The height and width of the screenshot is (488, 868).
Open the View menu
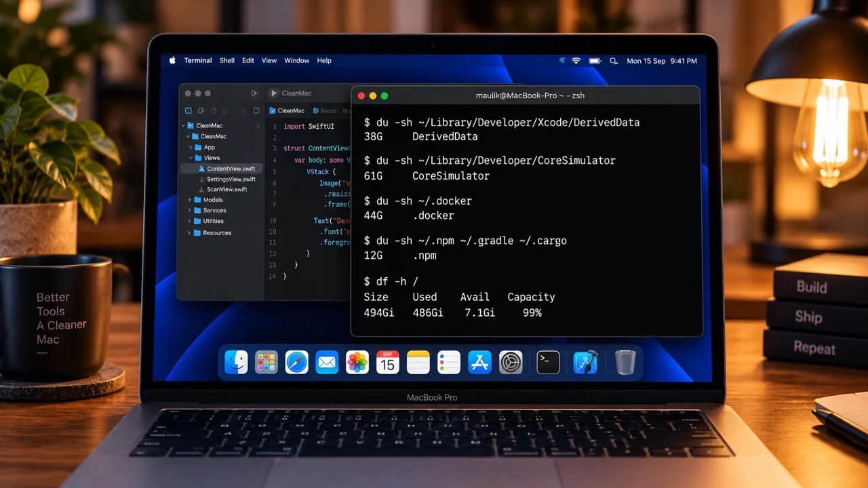(x=269, y=60)
